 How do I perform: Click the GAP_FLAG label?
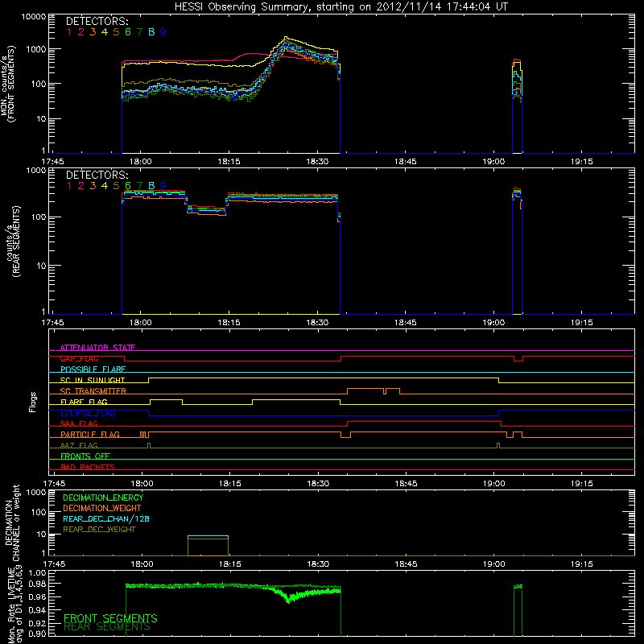80,358
